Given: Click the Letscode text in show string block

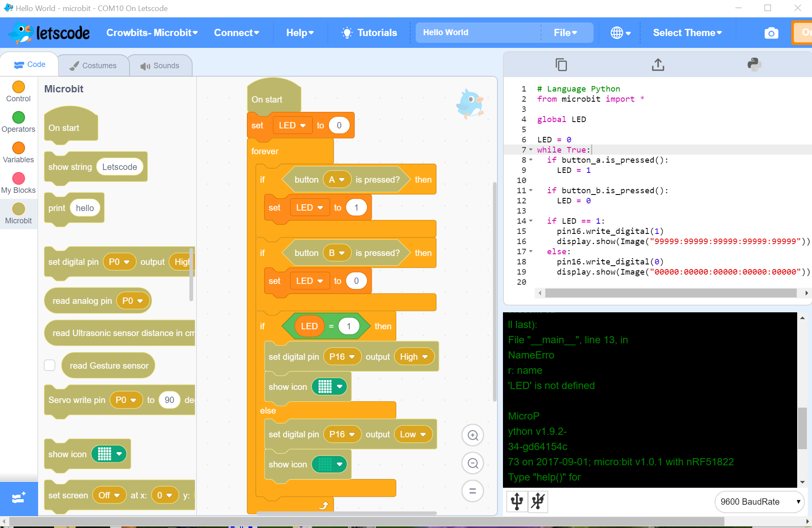Looking at the screenshot, I should 120,167.
